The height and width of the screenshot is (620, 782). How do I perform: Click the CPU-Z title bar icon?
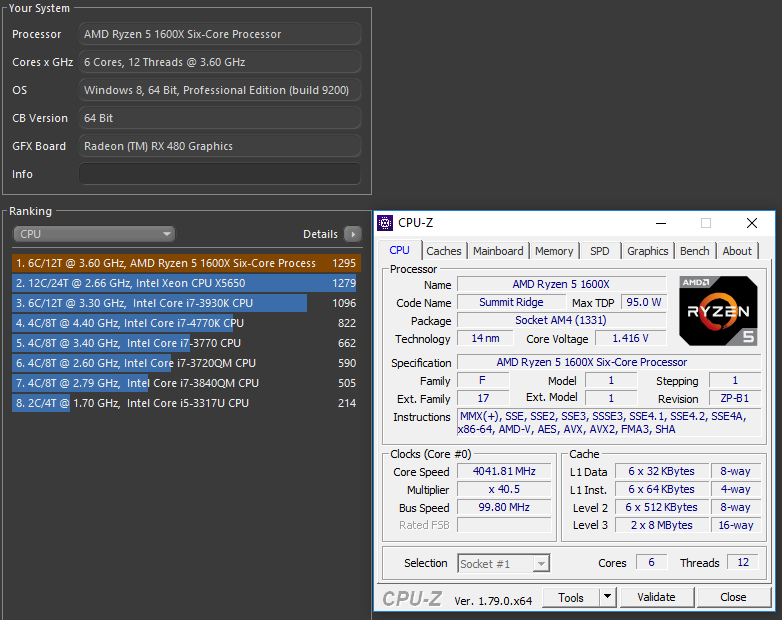click(386, 223)
